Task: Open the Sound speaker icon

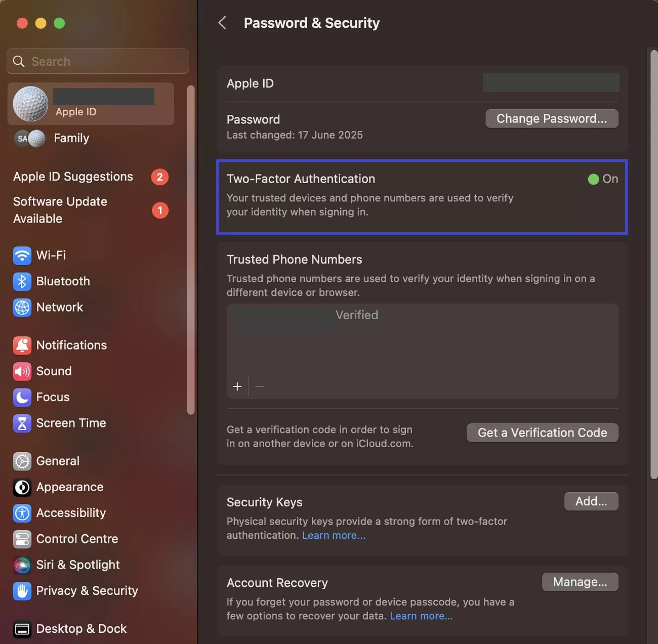Action: click(22, 371)
